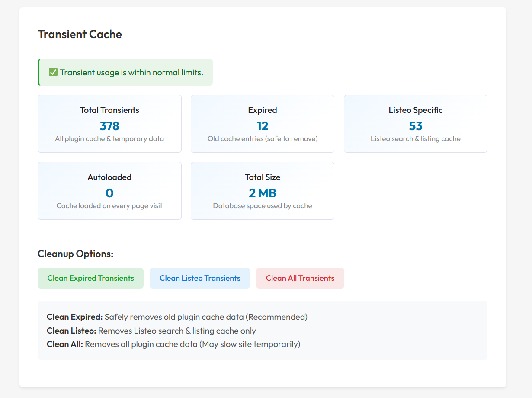Click the Total Transients value 378
Viewport: 532px width, 398px height.
click(x=109, y=126)
